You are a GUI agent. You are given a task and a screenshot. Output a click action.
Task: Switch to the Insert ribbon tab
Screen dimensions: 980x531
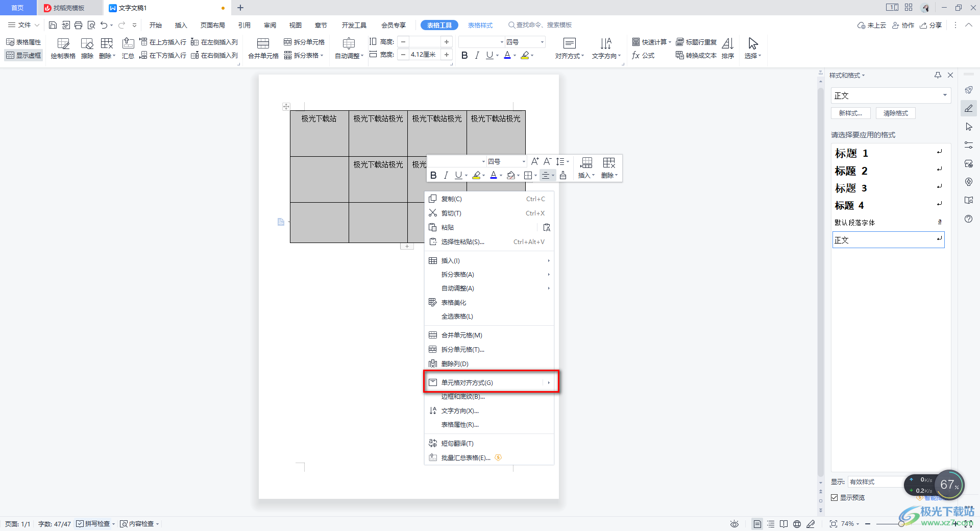pos(181,25)
